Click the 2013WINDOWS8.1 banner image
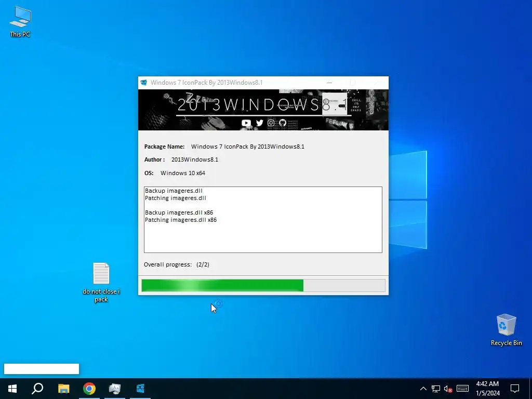The width and height of the screenshot is (532, 399). coord(263,110)
